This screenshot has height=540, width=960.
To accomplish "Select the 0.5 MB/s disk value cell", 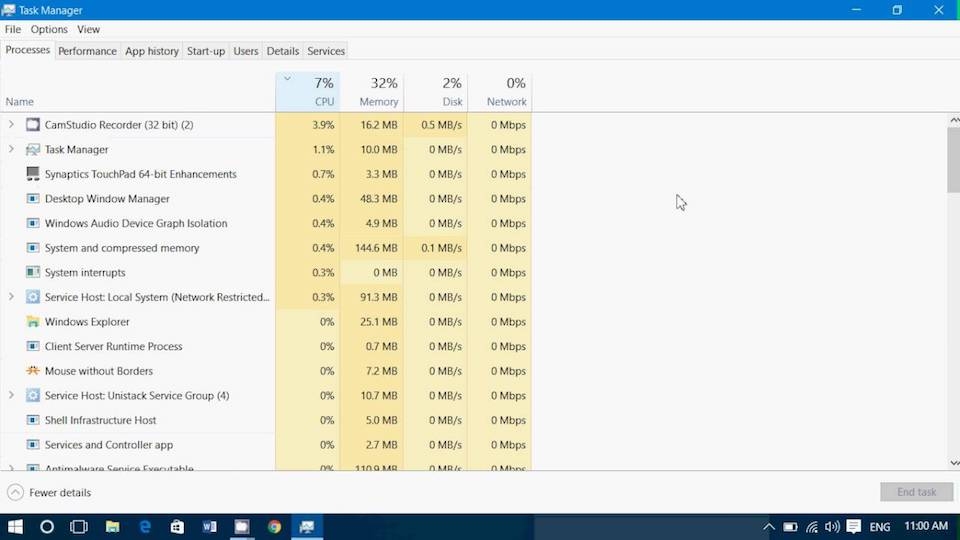I will (x=435, y=125).
